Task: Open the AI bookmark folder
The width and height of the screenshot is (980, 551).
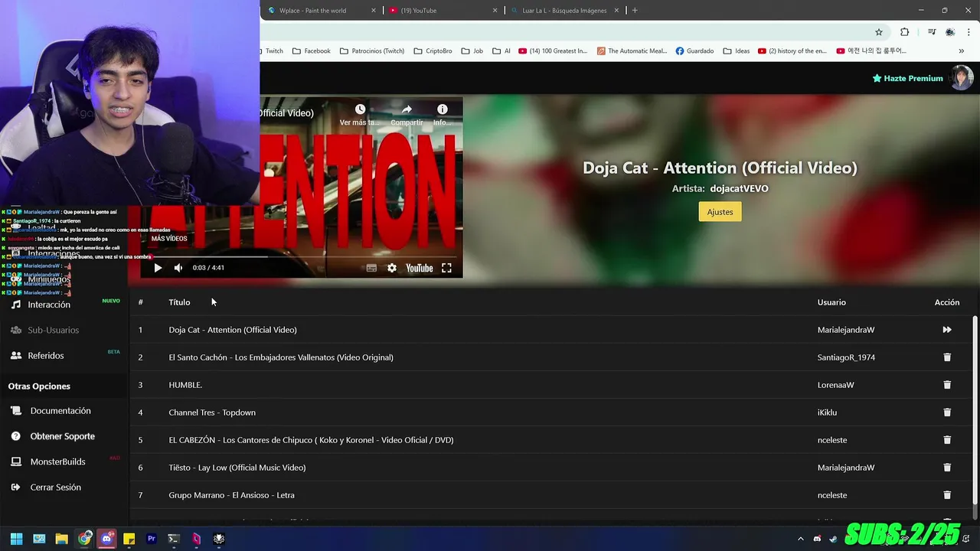Action: 501,51
